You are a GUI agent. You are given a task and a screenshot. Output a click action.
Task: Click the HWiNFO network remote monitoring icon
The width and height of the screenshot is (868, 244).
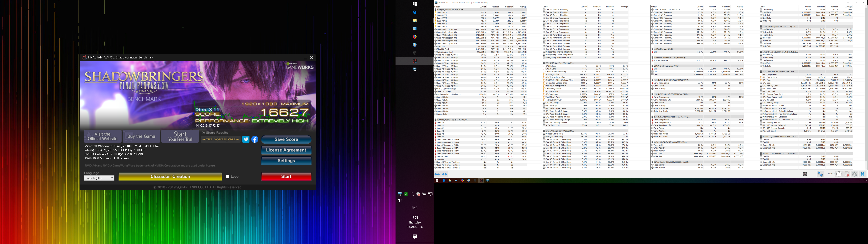820,174
